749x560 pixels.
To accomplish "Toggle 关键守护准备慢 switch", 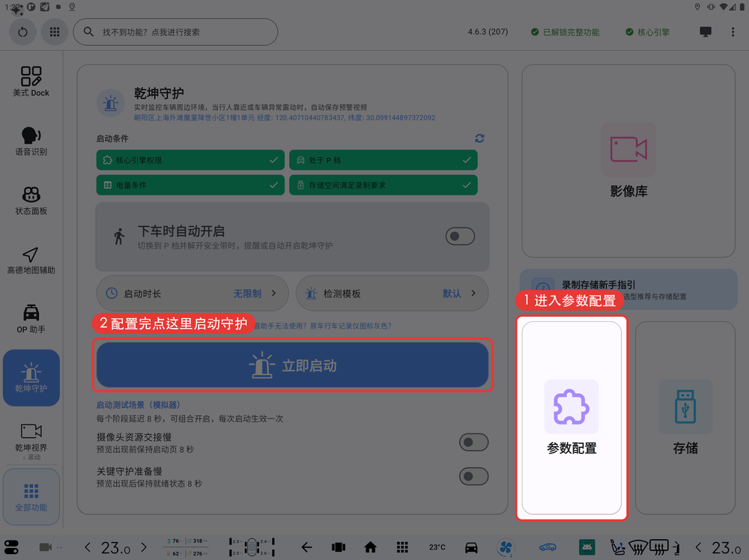I will point(473,476).
